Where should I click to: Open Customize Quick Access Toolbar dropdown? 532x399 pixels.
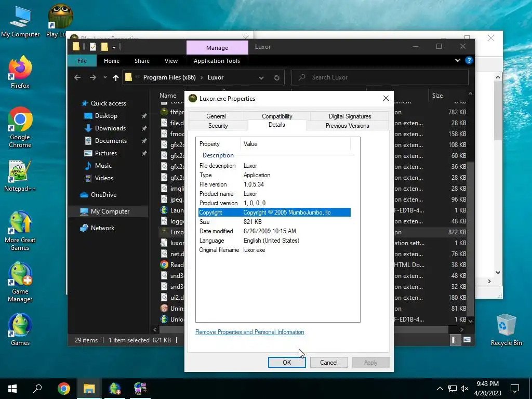pyautogui.click(x=114, y=47)
